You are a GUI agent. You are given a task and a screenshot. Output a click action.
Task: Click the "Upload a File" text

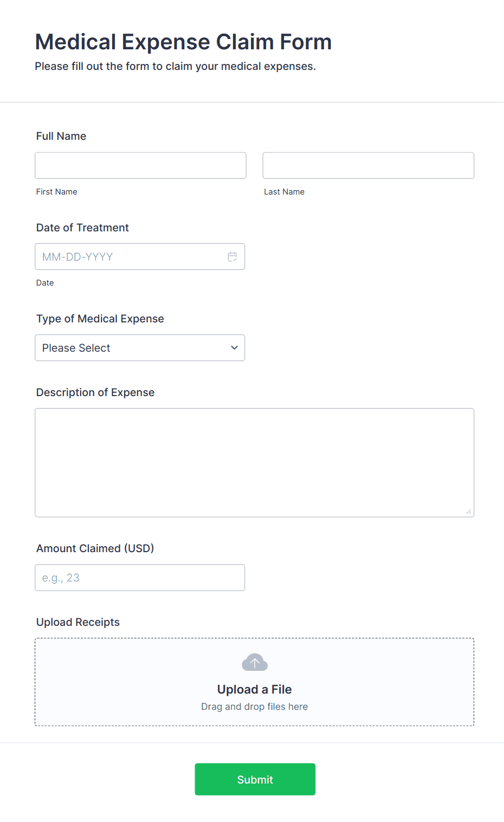[x=254, y=689]
